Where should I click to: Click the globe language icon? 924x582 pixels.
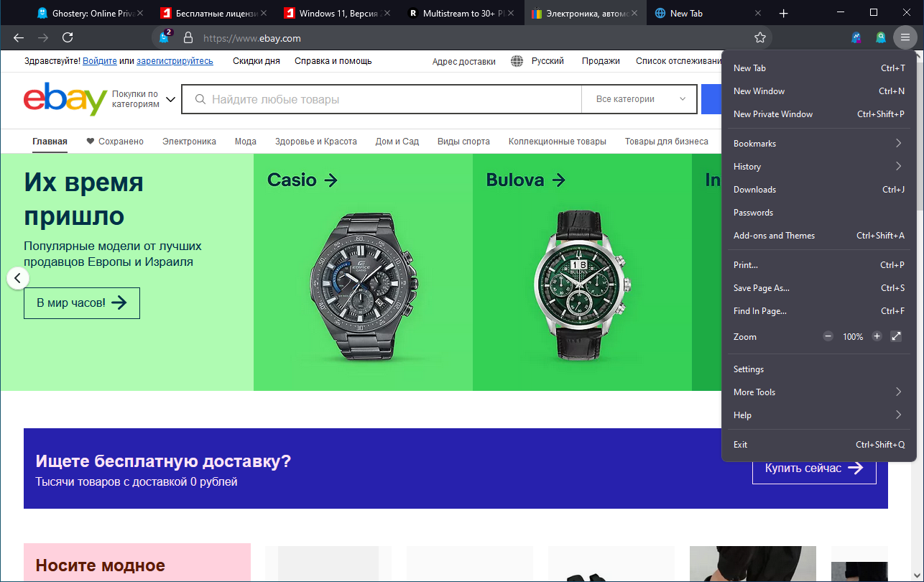(517, 61)
